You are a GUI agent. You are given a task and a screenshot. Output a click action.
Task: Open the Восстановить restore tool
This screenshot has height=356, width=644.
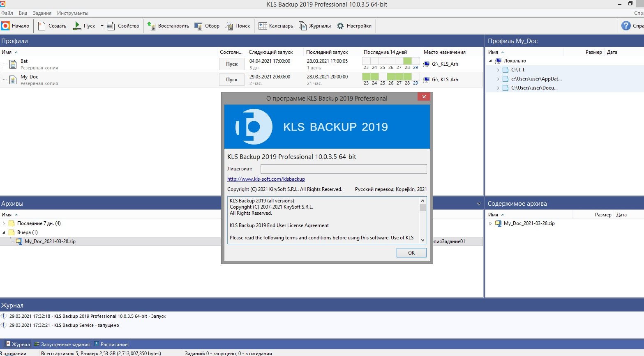click(151, 26)
